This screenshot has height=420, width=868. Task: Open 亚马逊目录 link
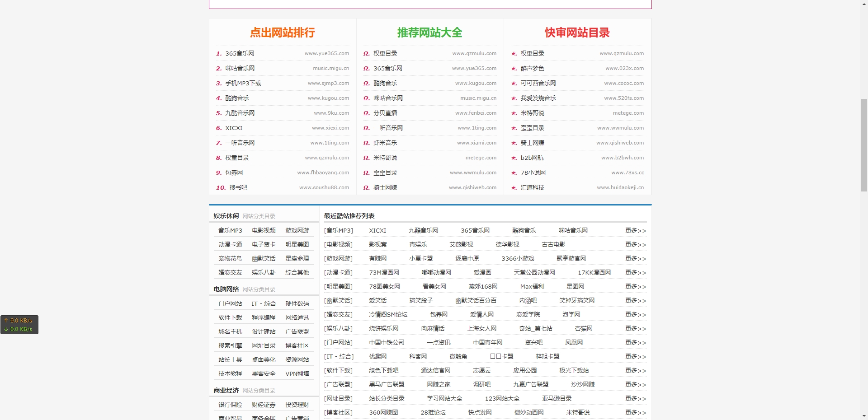click(x=557, y=398)
